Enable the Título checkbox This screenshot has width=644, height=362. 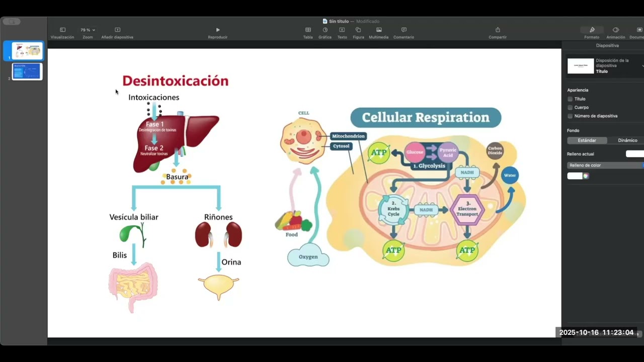tap(570, 99)
